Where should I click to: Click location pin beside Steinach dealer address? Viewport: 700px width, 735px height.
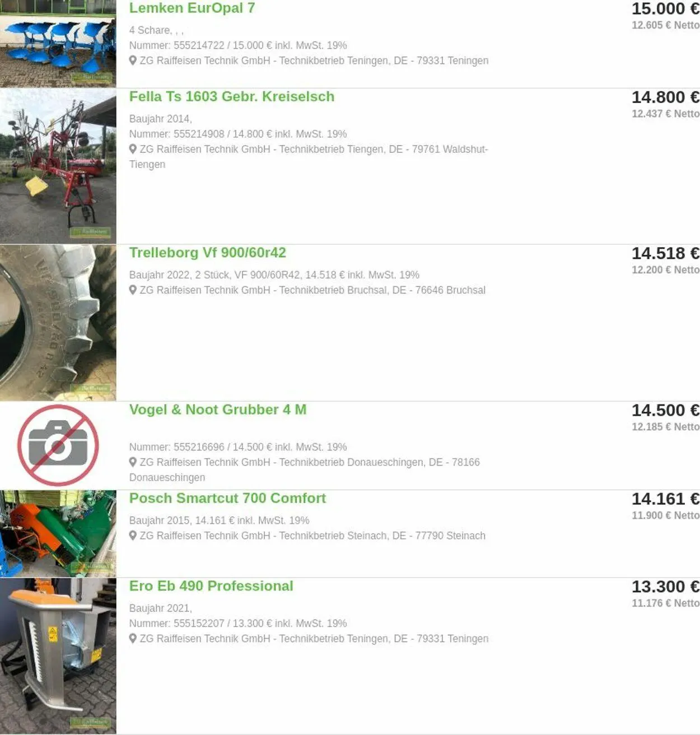point(133,536)
